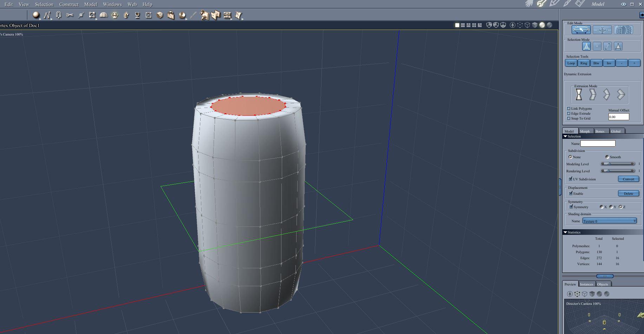Viewport: 644px width, 334px height.
Task: Choose the polyline drawing tool
Action: tap(47, 15)
